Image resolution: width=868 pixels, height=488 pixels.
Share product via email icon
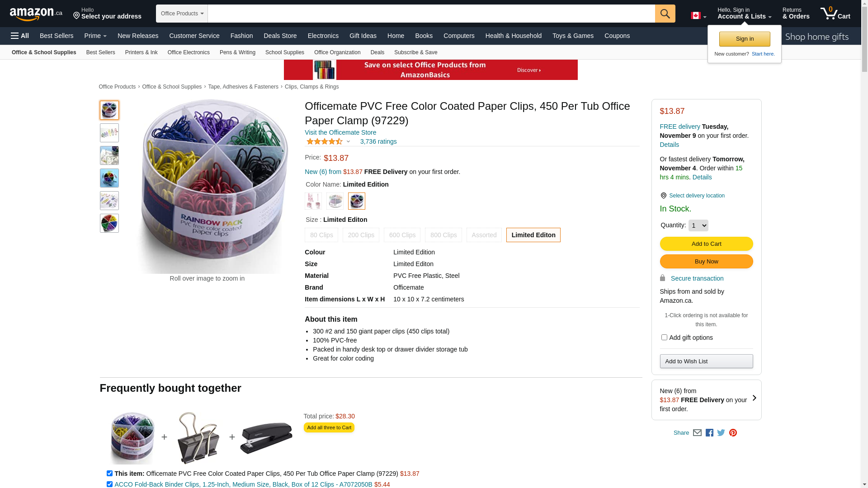point(697,433)
